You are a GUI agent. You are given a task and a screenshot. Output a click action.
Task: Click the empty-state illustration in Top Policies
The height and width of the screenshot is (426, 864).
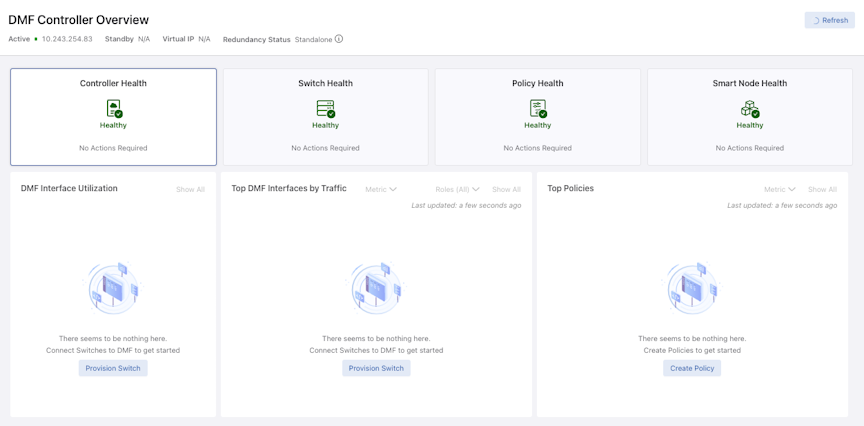[x=692, y=289]
